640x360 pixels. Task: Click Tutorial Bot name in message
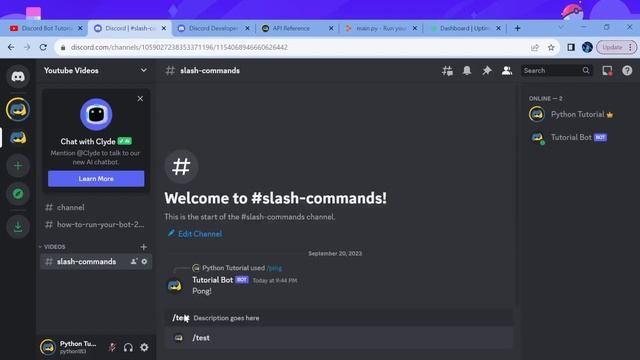[212, 280]
